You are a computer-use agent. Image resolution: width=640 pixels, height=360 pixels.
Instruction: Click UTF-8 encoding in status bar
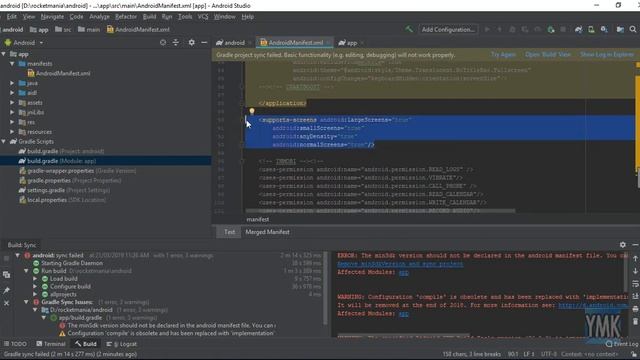[548, 354]
